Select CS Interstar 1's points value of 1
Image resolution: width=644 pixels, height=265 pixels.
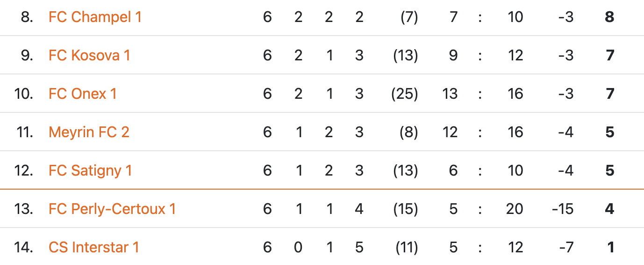click(x=610, y=248)
